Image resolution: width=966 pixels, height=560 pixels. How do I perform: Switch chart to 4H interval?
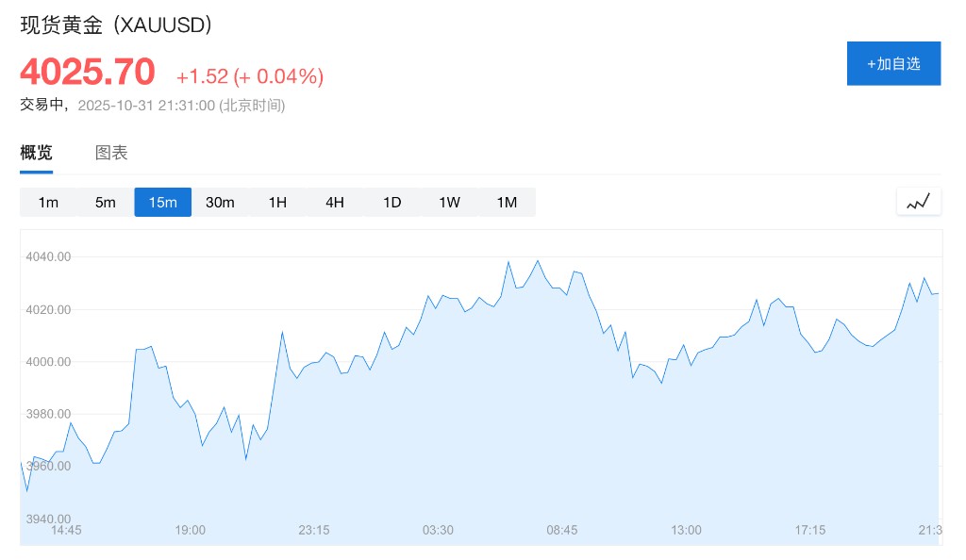(x=335, y=203)
